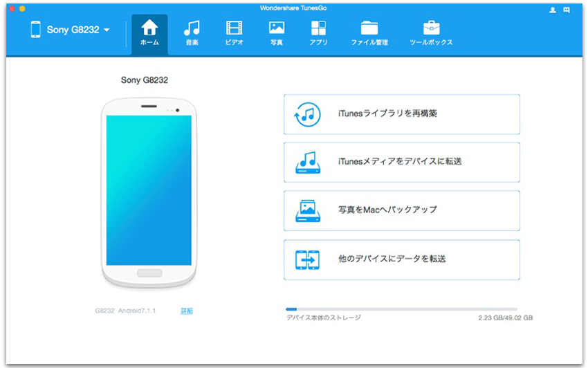Click the user account icon in title bar
Screen dimensions: 588x368
(553, 10)
